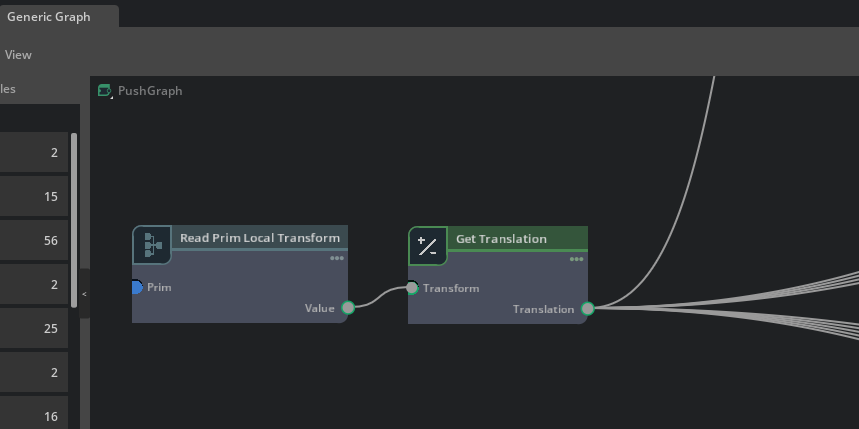Open Read Prim Local Transform options ellipsis
Image resolution: width=859 pixels, height=429 pixels.
[337, 258]
